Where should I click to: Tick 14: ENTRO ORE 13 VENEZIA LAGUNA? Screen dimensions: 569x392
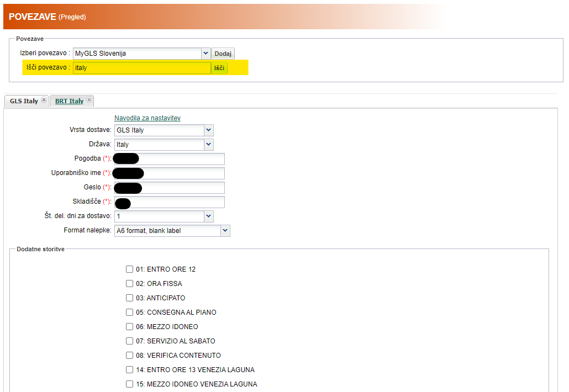tap(130, 369)
